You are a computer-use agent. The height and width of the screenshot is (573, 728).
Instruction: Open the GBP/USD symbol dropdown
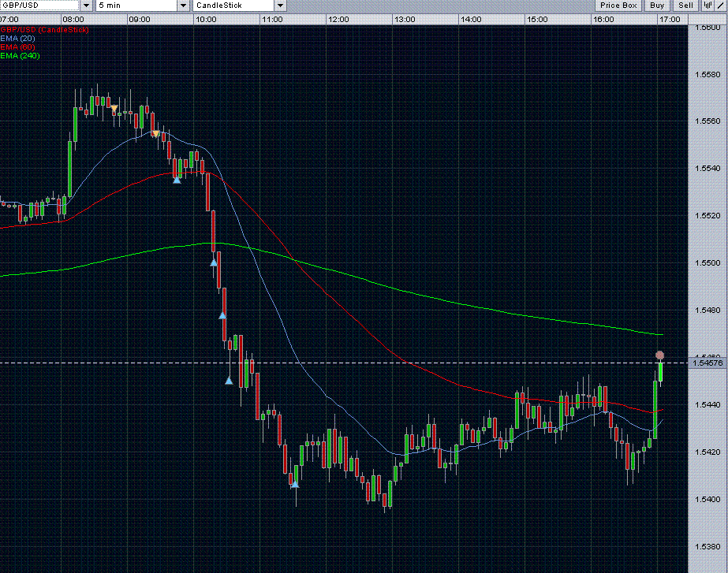pos(87,6)
